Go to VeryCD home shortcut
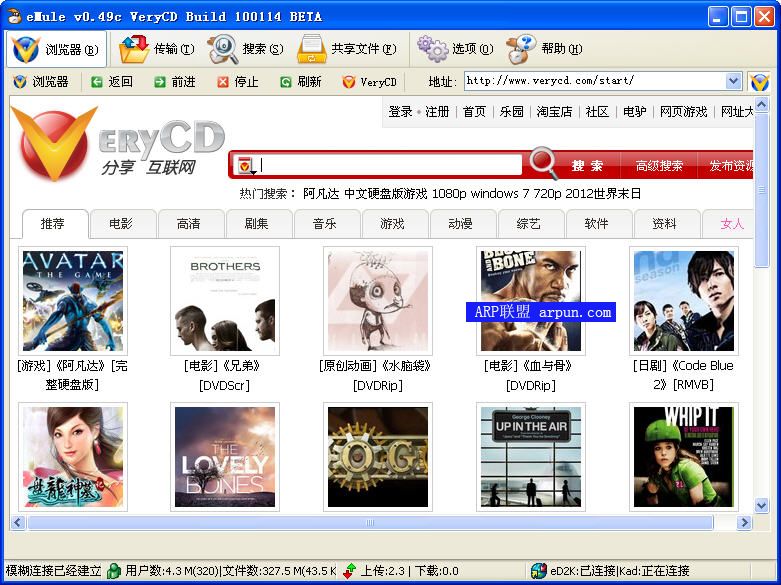781x585 pixels. [x=370, y=82]
